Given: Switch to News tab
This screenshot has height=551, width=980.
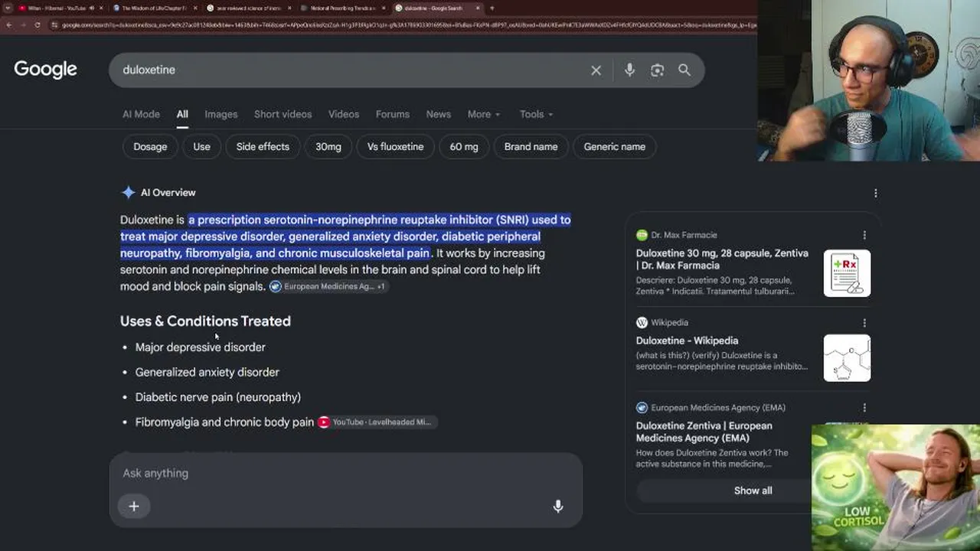Looking at the screenshot, I should pos(439,114).
